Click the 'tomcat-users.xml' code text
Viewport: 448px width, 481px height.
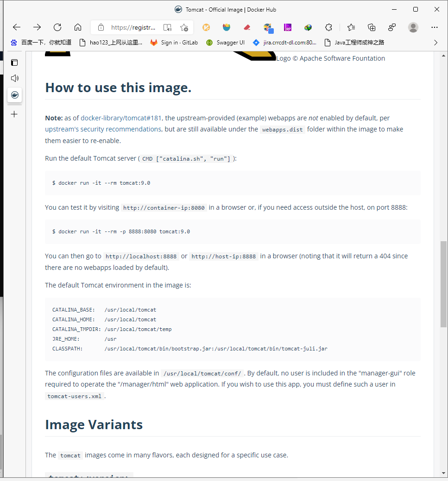tap(74, 396)
